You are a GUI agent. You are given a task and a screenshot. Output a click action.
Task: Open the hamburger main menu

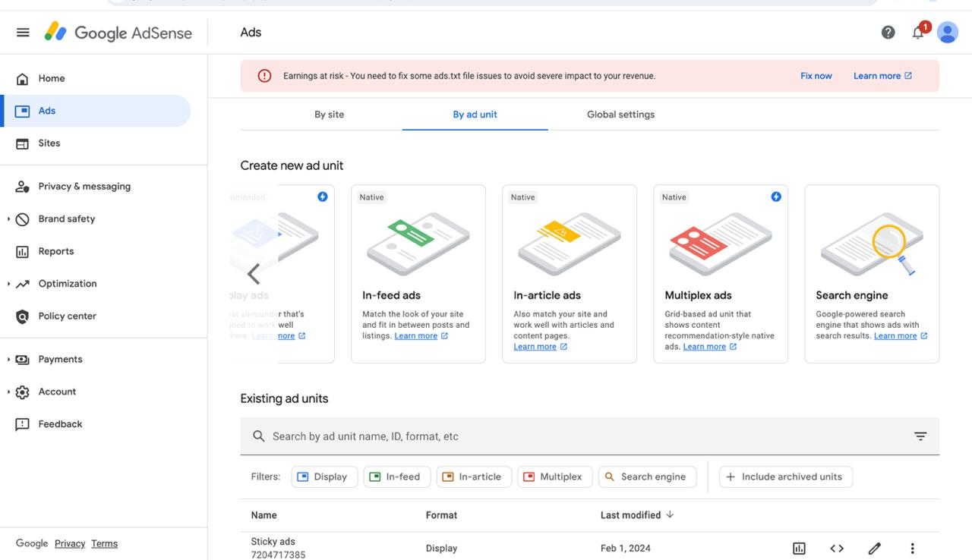tap(23, 33)
